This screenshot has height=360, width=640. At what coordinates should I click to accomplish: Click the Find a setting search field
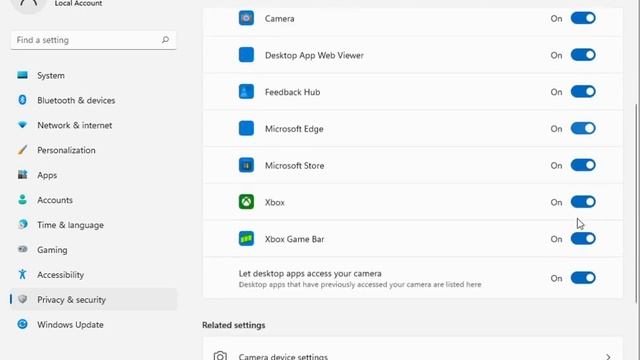[93, 40]
